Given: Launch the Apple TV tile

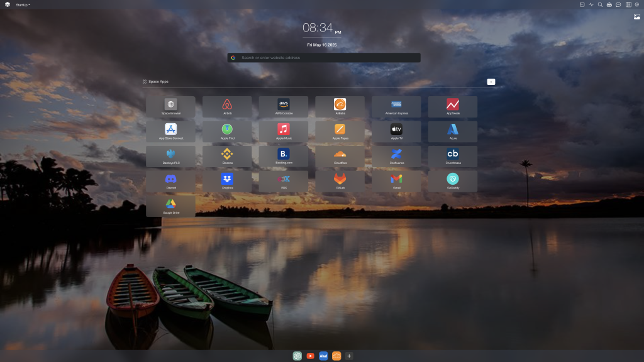Looking at the screenshot, I should click(396, 132).
